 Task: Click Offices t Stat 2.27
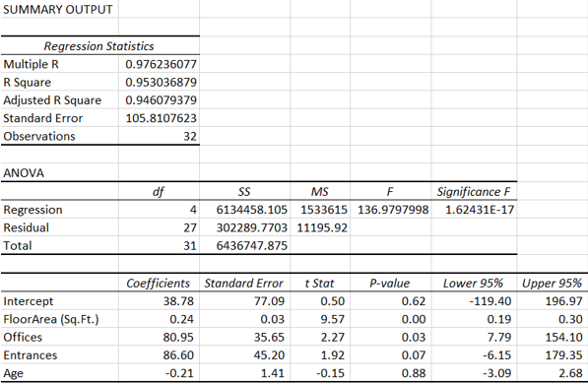(x=332, y=337)
